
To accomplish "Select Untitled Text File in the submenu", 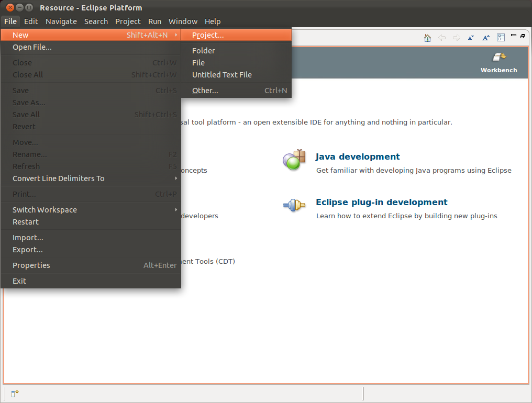I will click(x=236, y=75).
